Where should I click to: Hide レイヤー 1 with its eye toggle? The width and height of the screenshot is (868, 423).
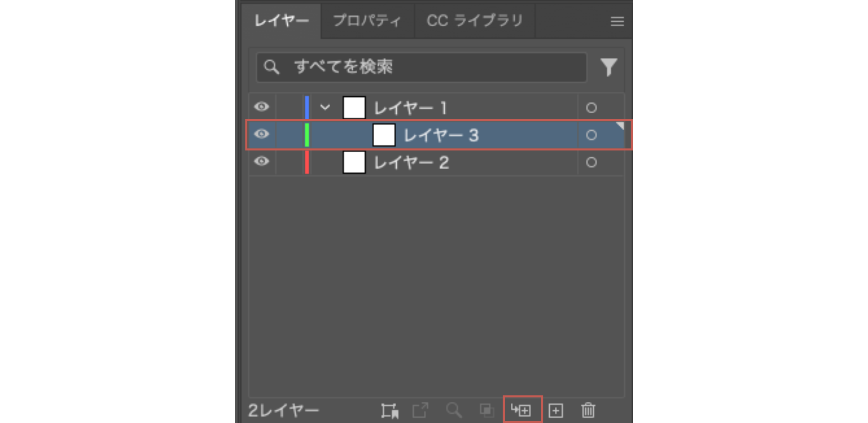pyautogui.click(x=262, y=107)
